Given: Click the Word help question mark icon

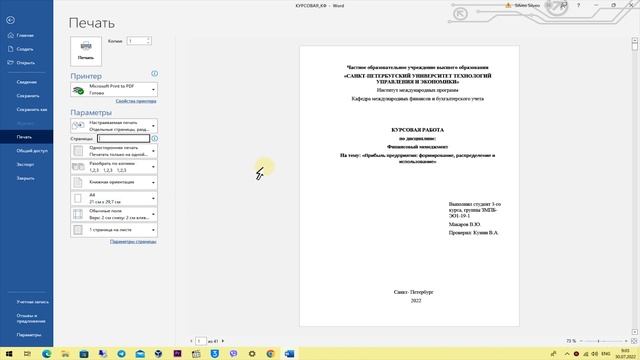Looking at the screenshot, I should click(578, 5).
